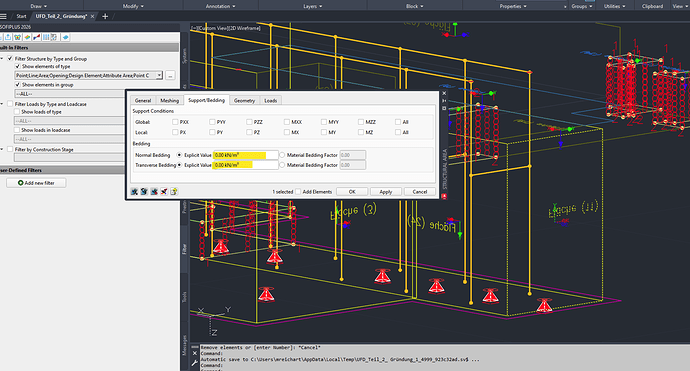Open element type dropdown Point;Line;Area
Viewport: 690px width, 371px height.
pyautogui.click(x=159, y=75)
